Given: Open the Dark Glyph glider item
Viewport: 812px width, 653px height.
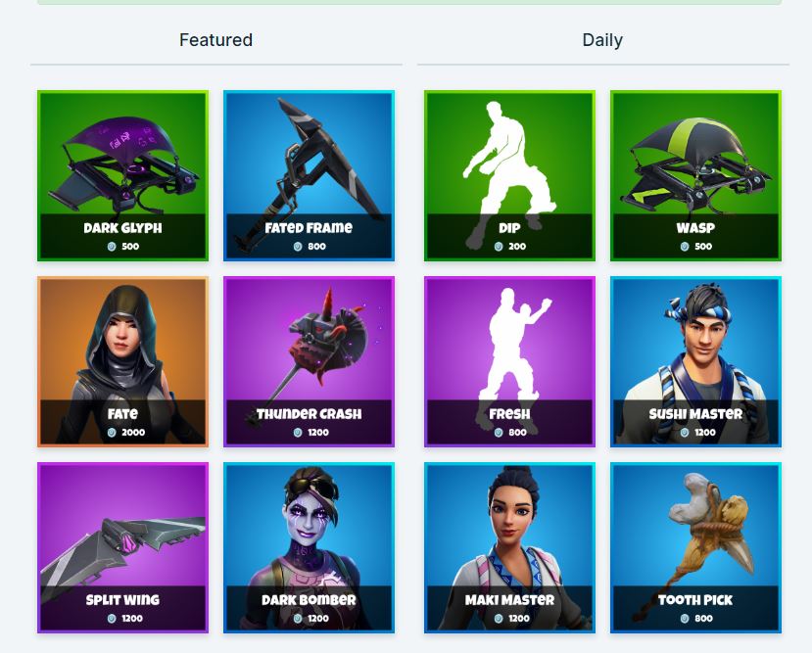Looking at the screenshot, I should (122, 176).
